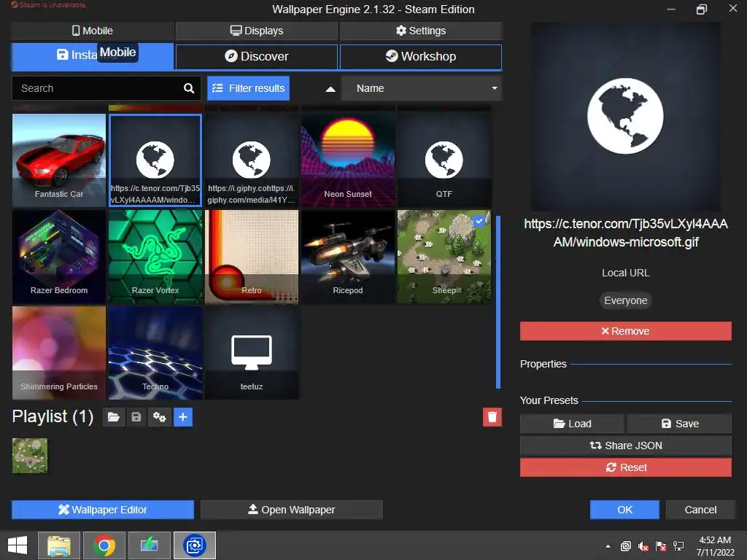The width and height of the screenshot is (747, 560).
Task: Select the Neon Sunset wallpaper
Action: pyautogui.click(x=348, y=160)
